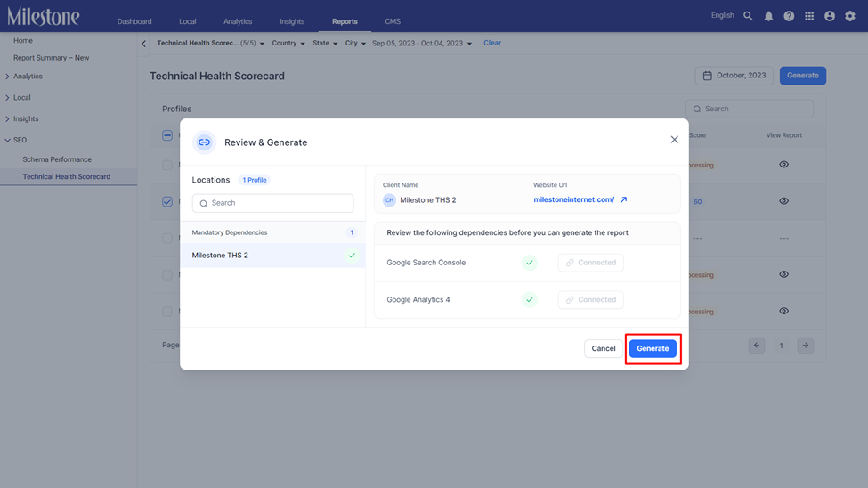Screen dimensions: 868x488
Task: Open the State filter dropdown
Action: click(325, 44)
